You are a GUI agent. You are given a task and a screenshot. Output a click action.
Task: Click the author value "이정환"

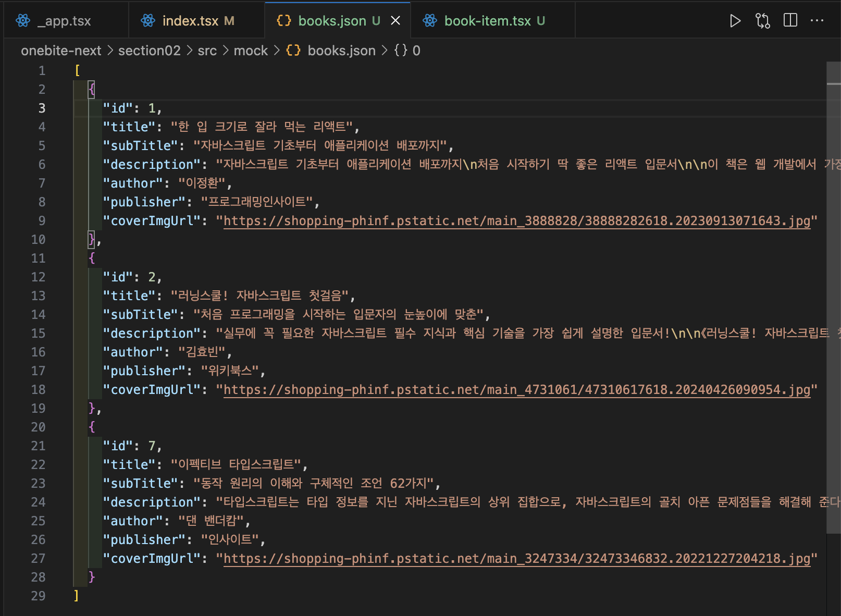click(202, 183)
